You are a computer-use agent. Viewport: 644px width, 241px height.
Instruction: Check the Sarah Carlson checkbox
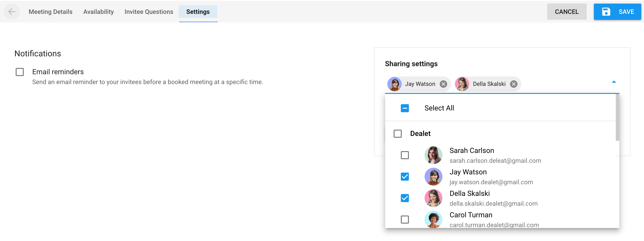pos(405,155)
